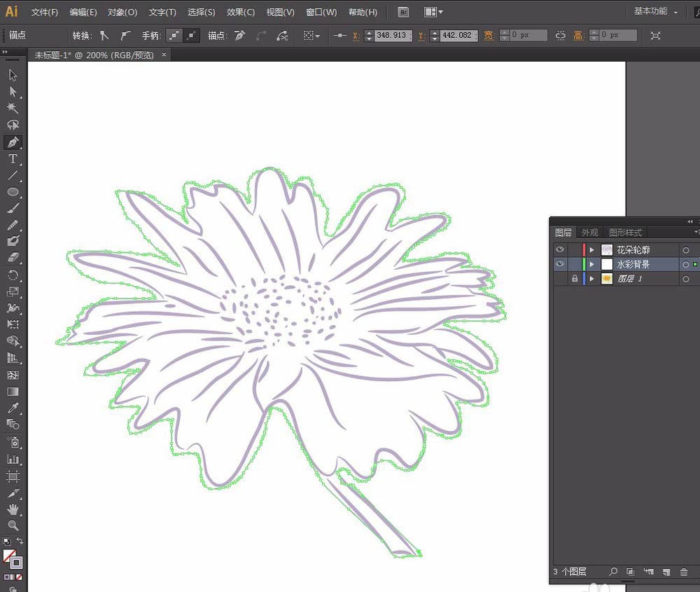Activate the Eraser tool

click(13, 257)
